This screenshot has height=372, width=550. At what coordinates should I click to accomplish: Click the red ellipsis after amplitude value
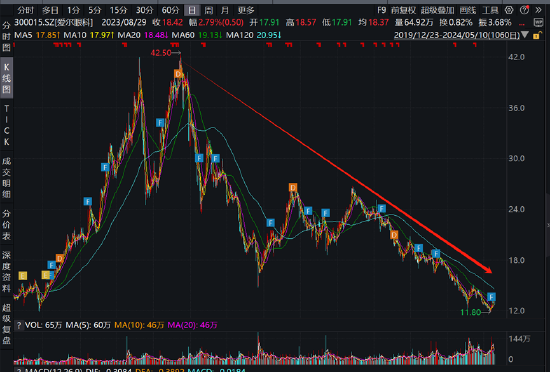(522, 24)
